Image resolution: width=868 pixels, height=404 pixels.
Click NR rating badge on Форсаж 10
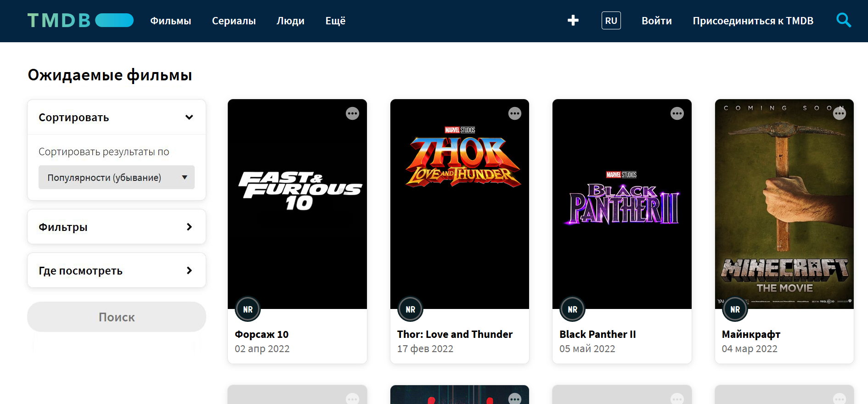(248, 309)
